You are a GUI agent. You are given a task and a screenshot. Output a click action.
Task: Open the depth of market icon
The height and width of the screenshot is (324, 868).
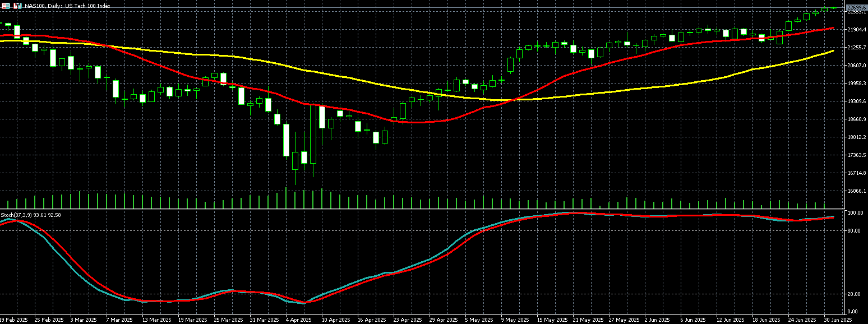16,6
